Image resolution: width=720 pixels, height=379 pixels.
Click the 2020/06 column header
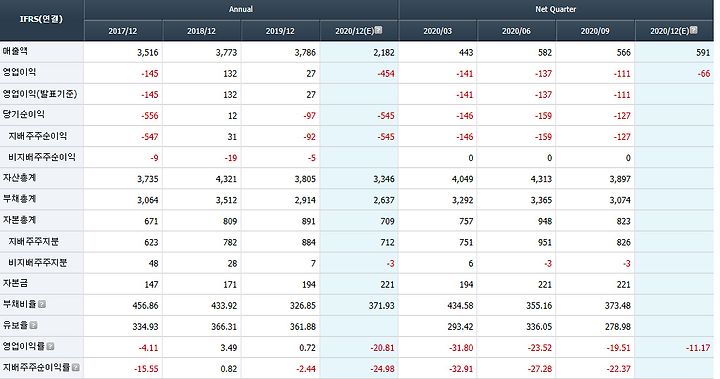516,31
